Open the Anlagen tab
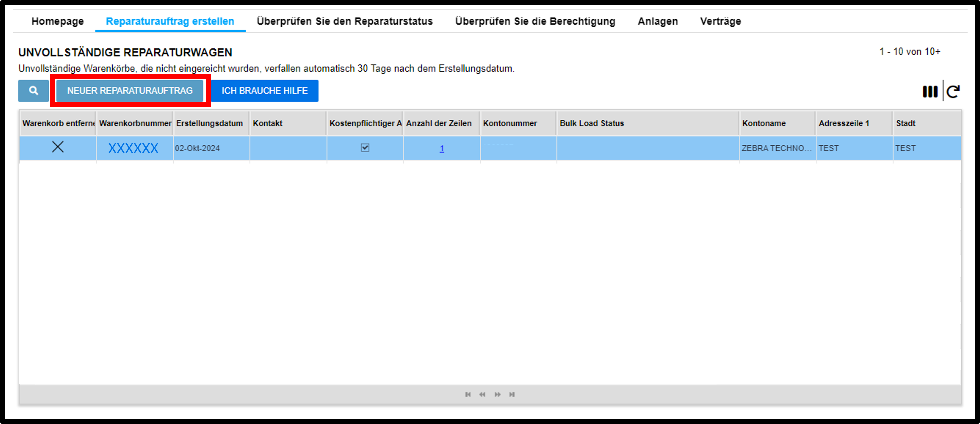980x424 pixels. [658, 21]
